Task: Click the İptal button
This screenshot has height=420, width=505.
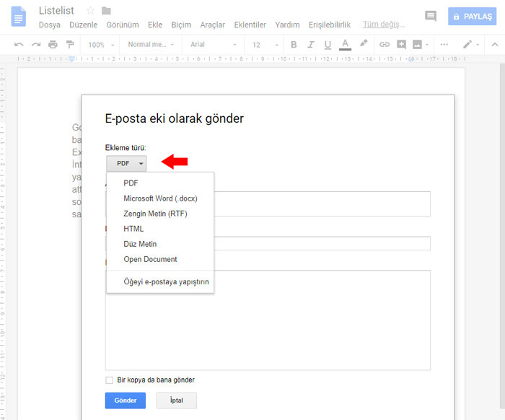Action: click(176, 401)
